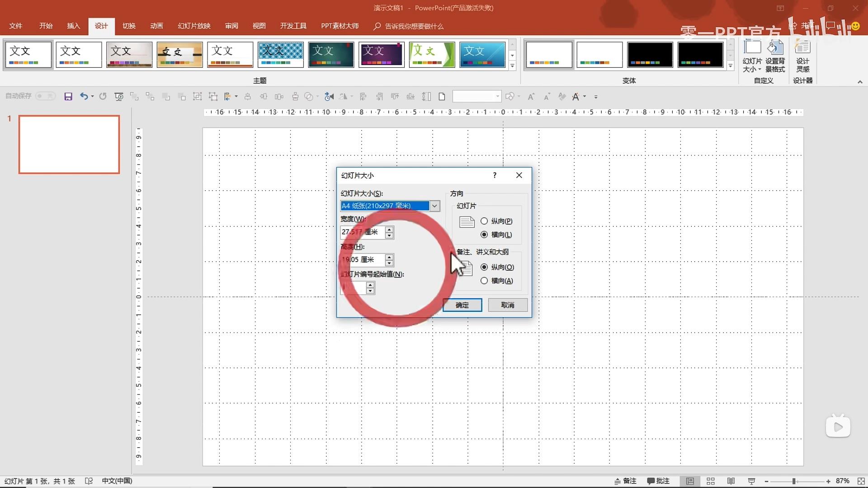Screen dimensions: 868x488
Task: Switch to the 视图 (View) tab
Action: pos(259,26)
